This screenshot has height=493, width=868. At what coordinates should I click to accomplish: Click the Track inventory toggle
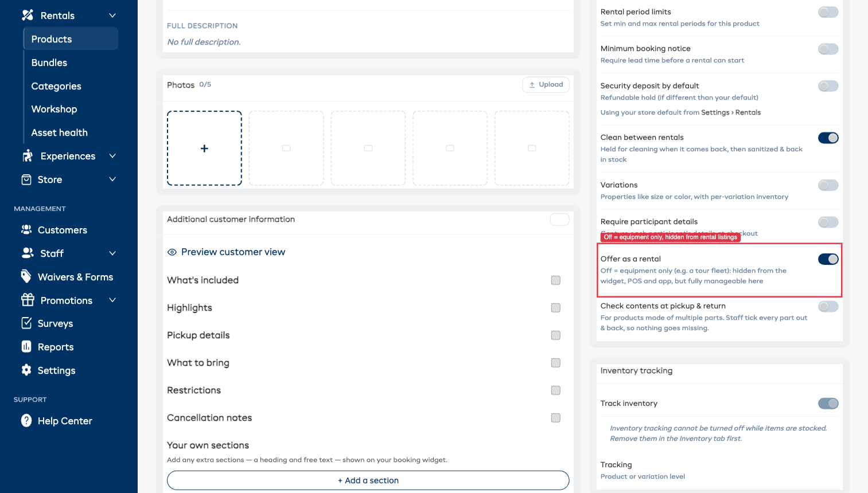click(x=828, y=404)
